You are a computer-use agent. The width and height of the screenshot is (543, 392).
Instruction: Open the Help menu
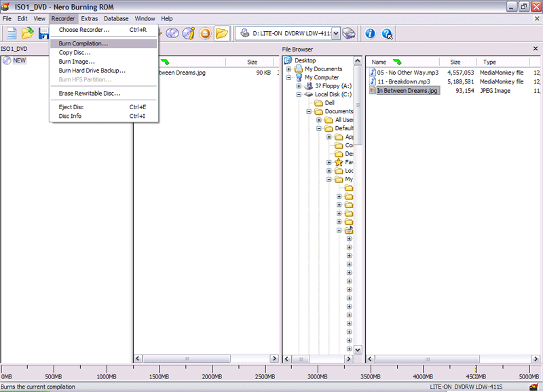coord(166,19)
